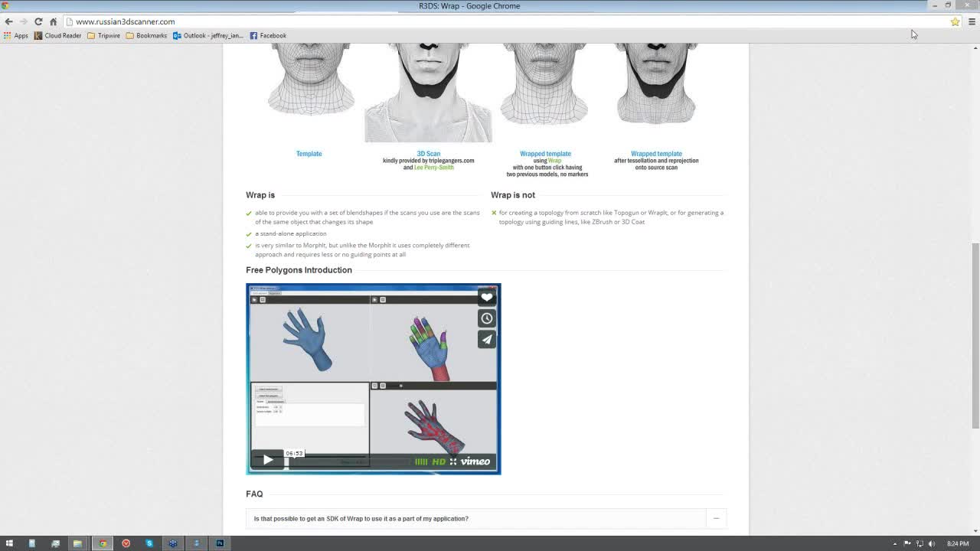Open the taskbar clock showing 8:24 PM
Image resolution: width=980 pixels, height=551 pixels.
coord(958,543)
